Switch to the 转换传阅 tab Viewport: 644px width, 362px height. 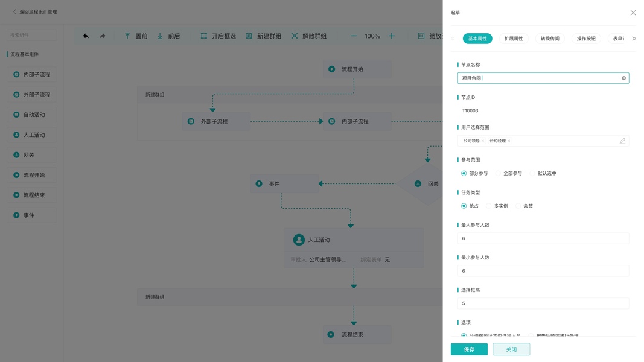(x=549, y=39)
